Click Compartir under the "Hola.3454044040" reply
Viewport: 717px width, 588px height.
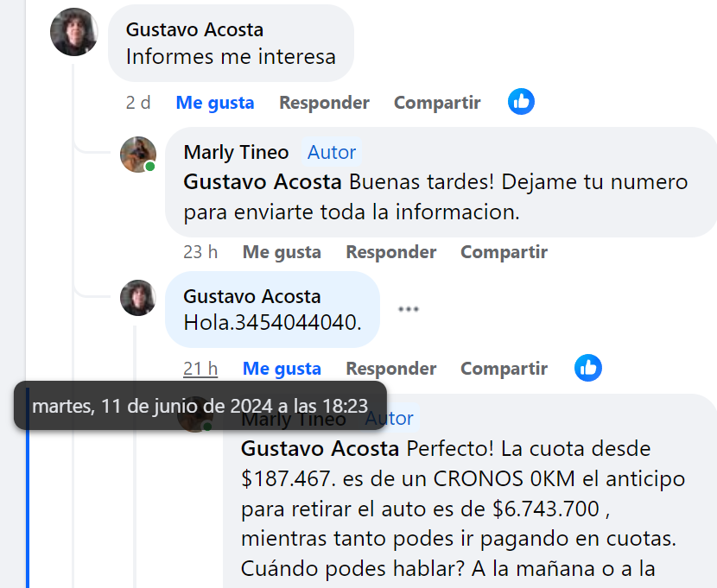click(504, 369)
